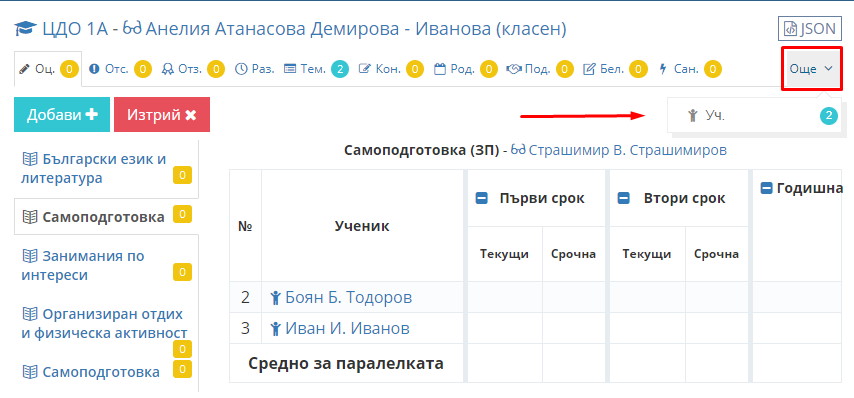The height and width of the screenshot is (398, 854).
Task: Collapse the Годишна column using minus icon
Action: [766, 188]
